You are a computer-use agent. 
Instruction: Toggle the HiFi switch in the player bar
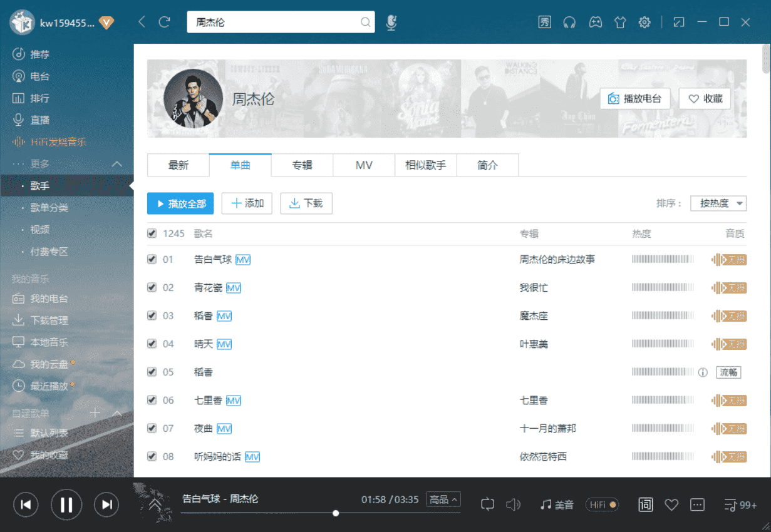coord(602,504)
